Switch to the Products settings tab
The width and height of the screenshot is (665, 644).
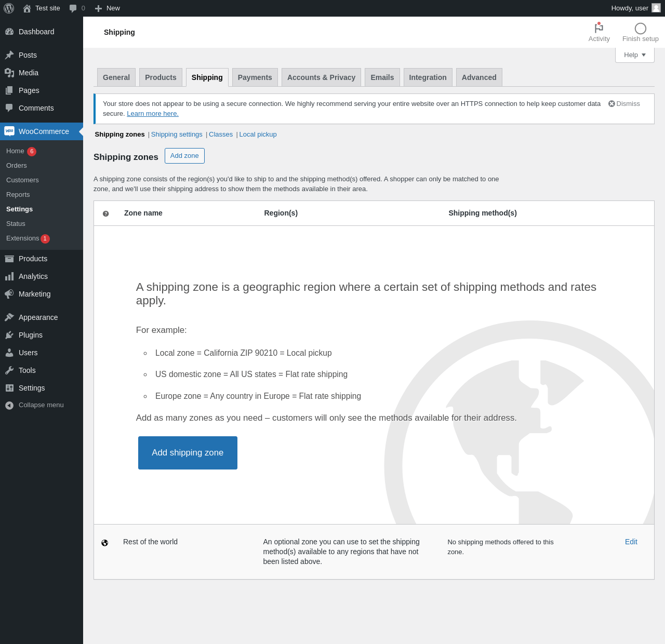pos(161,77)
